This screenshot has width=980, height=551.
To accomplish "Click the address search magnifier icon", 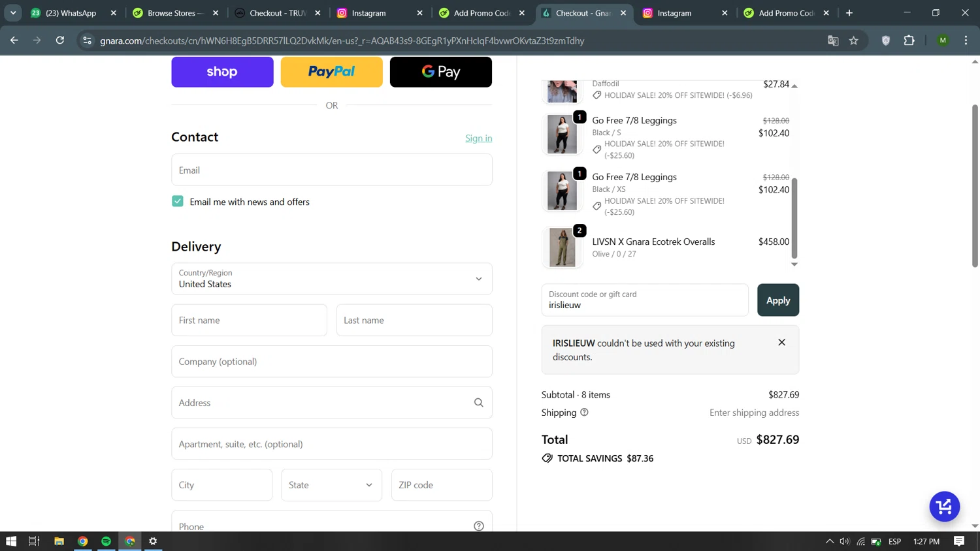I will click(x=479, y=403).
